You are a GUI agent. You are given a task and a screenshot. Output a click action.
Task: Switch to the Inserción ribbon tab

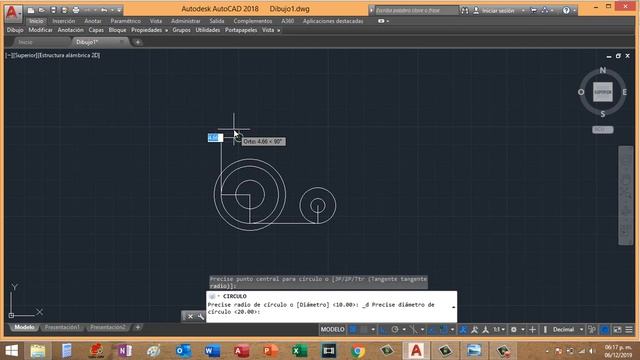pos(64,21)
